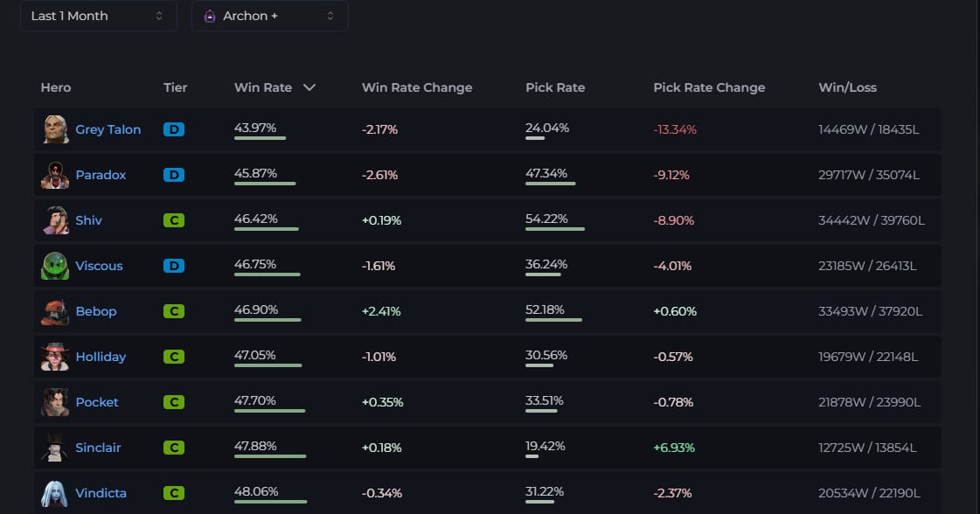Click Holliday's hero portrait icon
Image resolution: width=980 pixels, height=514 pixels.
55,357
